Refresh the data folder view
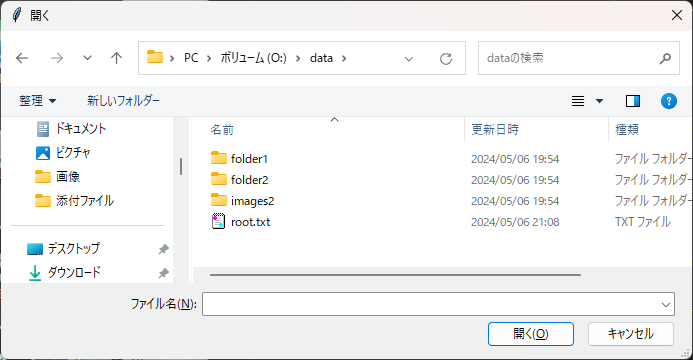 (x=446, y=58)
